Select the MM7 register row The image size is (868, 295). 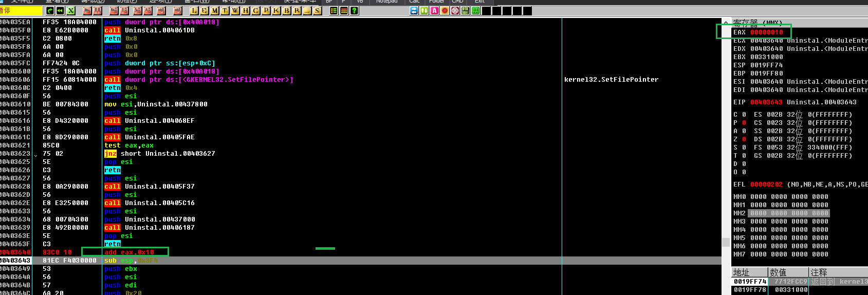781,254
